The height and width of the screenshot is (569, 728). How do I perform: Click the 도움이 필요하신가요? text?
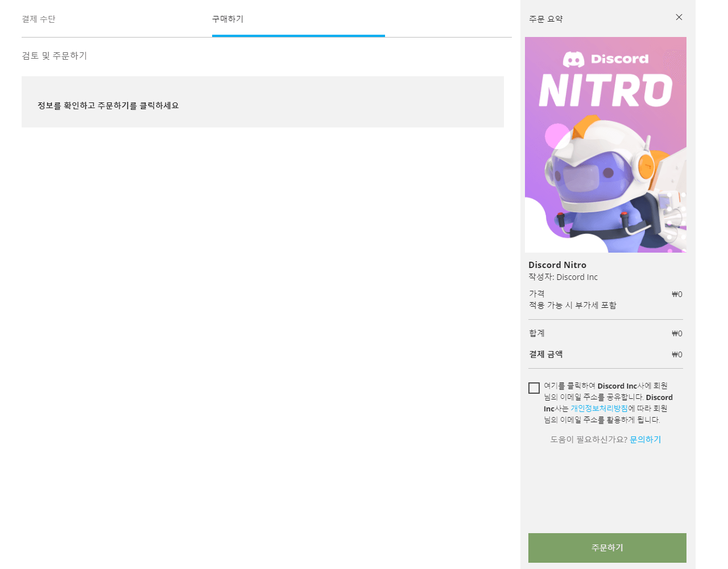click(x=589, y=439)
